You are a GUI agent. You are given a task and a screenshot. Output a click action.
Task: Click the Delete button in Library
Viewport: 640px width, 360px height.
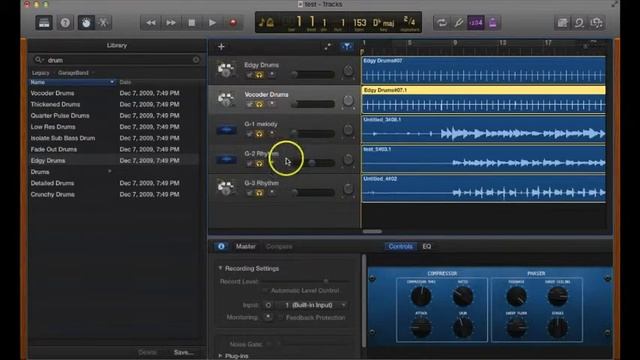147,352
